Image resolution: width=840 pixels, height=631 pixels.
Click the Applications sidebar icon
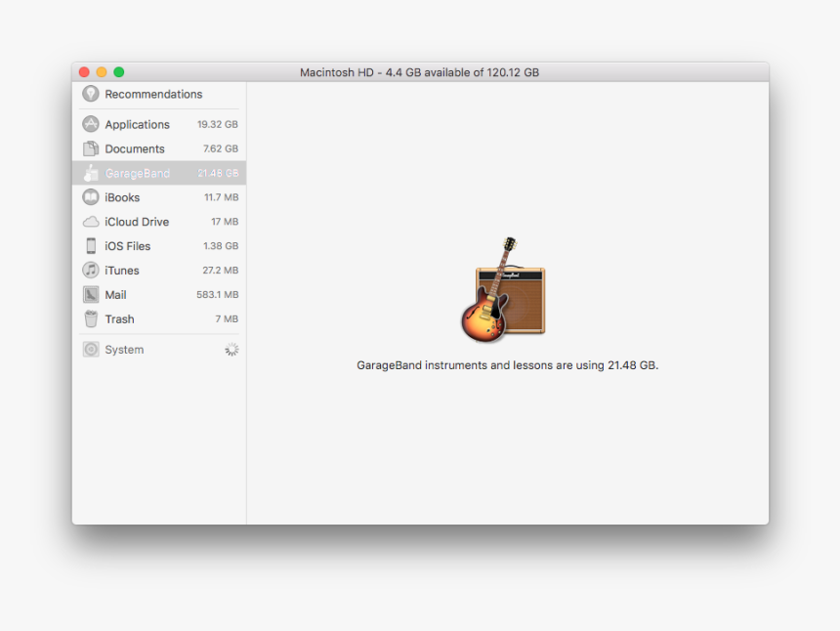(91, 124)
